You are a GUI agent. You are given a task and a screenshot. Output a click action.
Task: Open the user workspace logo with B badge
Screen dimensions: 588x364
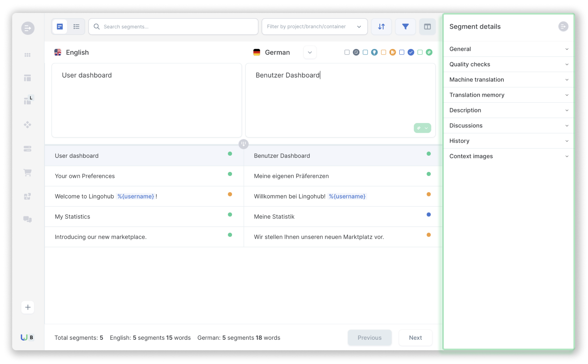(x=27, y=337)
